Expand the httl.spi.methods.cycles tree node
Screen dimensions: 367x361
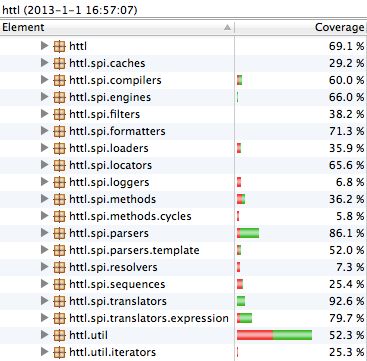pos(44,216)
